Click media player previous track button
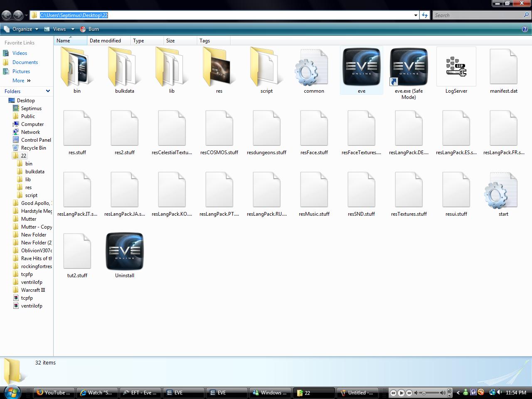532x399 pixels. click(393, 392)
